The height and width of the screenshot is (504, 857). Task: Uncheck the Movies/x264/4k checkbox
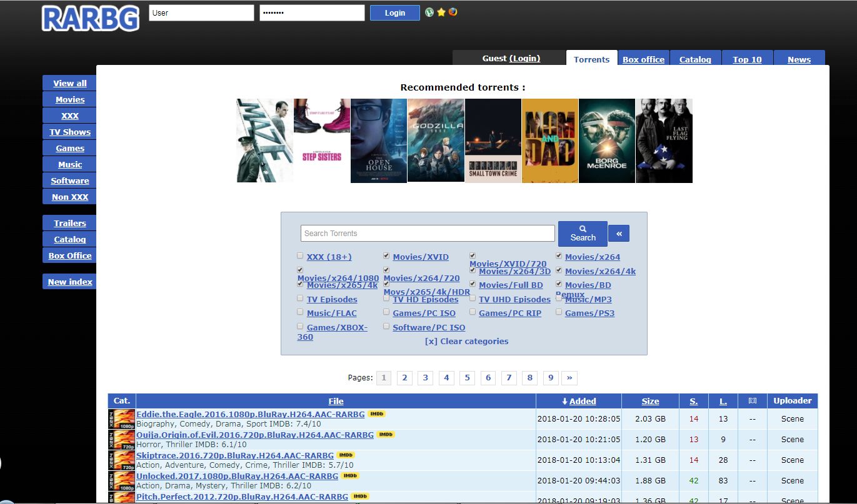559,270
